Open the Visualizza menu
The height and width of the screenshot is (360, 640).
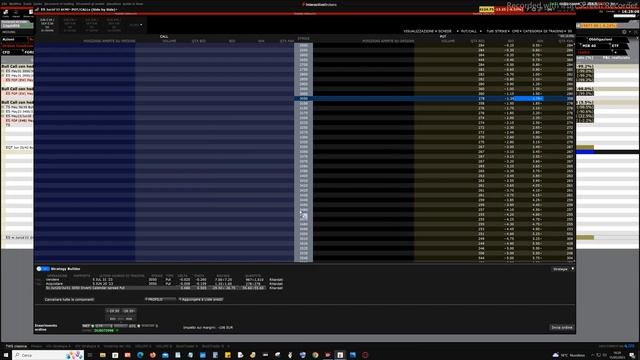tap(113, 4)
